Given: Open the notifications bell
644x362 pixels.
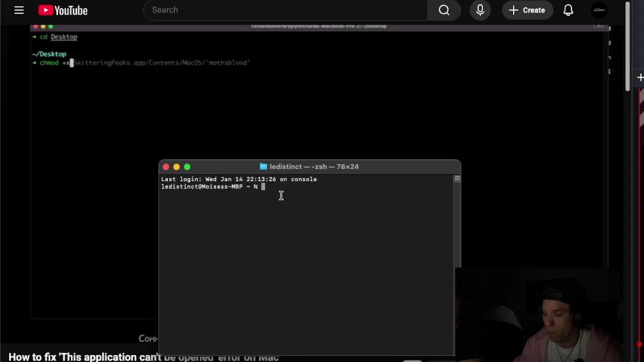Looking at the screenshot, I should (x=568, y=10).
